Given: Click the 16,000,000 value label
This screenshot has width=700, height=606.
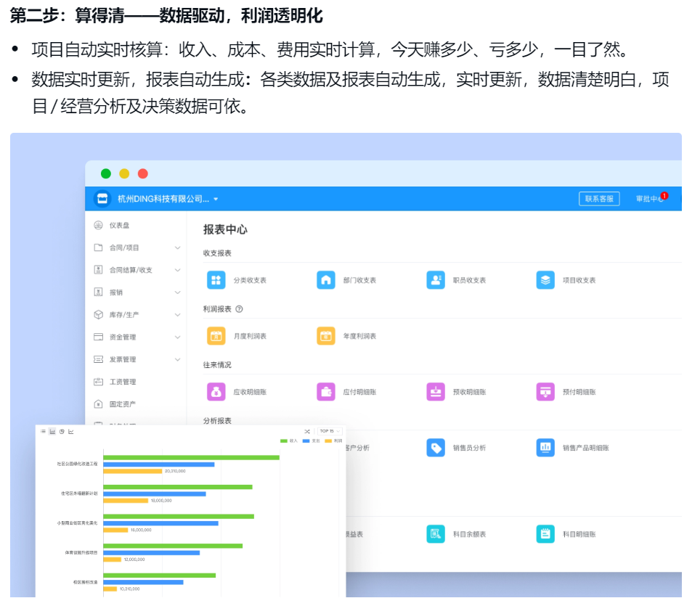Looking at the screenshot, I should click(141, 530).
